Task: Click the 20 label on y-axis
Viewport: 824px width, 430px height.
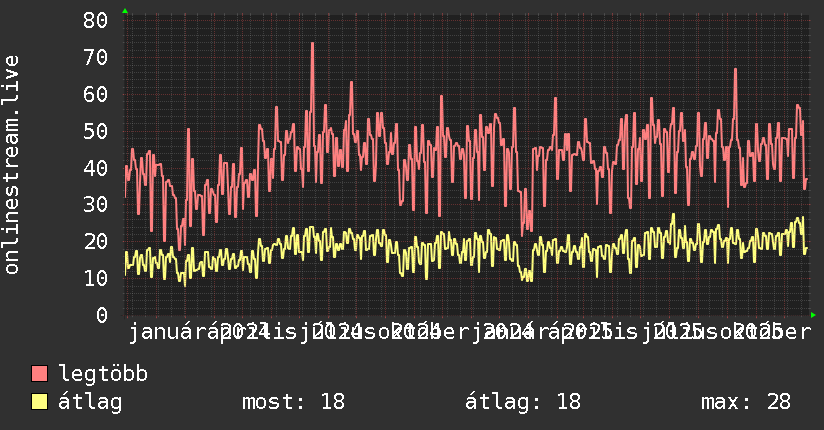Action: (95, 241)
